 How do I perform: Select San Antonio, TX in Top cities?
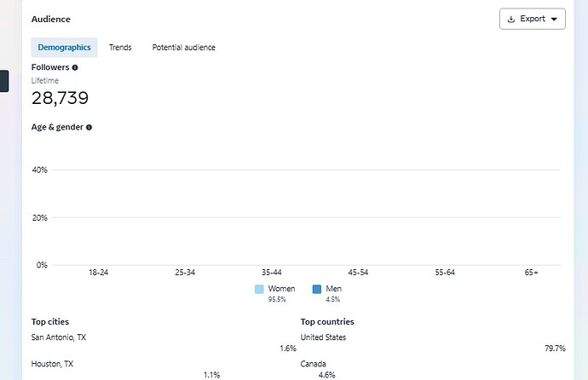59,337
